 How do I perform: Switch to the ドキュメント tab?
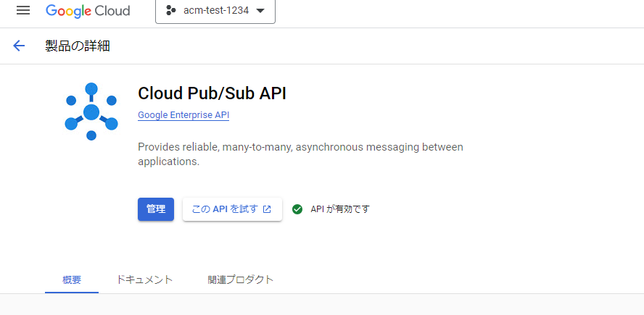144,280
